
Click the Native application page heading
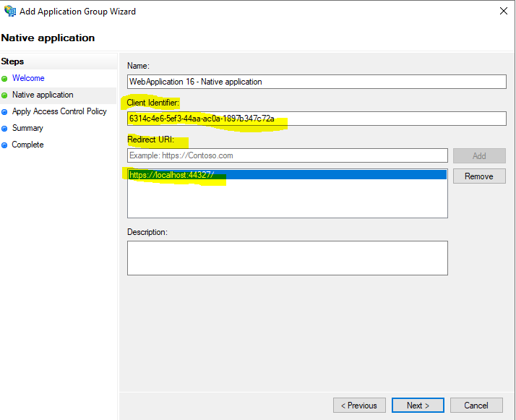(48, 38)
